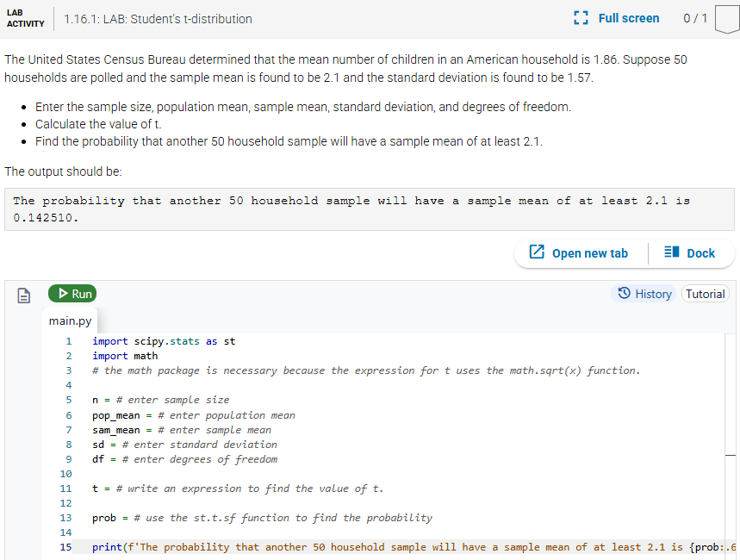The width and height of the screenshot is (740, 560).
Task: Click the Open new tab arrow icon
Action: pyautogui.click(x=537, y=252)
